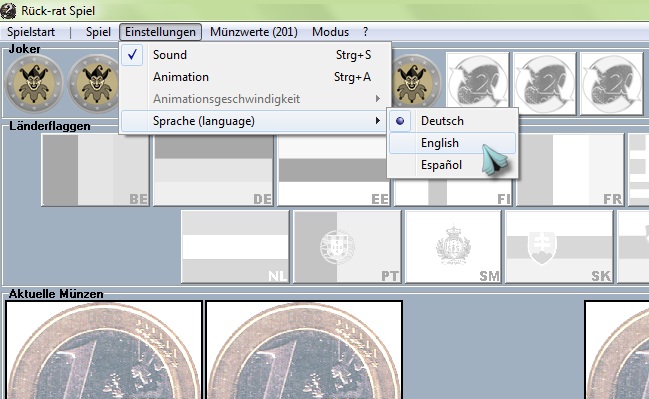Open the ? help menu
Image resolution: width=649 pixels, height=399 pixels.
tap(365, 32)
